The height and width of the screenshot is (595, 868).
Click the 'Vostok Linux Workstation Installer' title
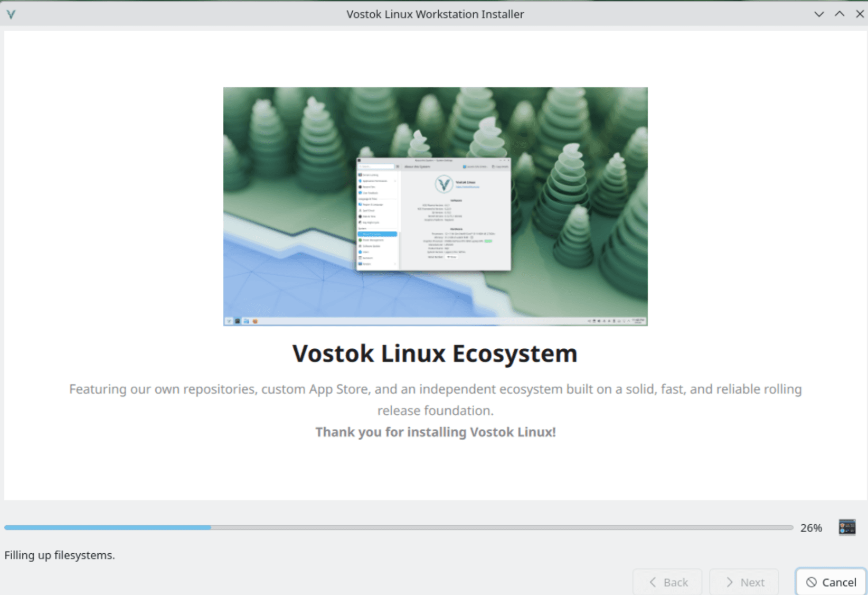(x=435, y=14)
